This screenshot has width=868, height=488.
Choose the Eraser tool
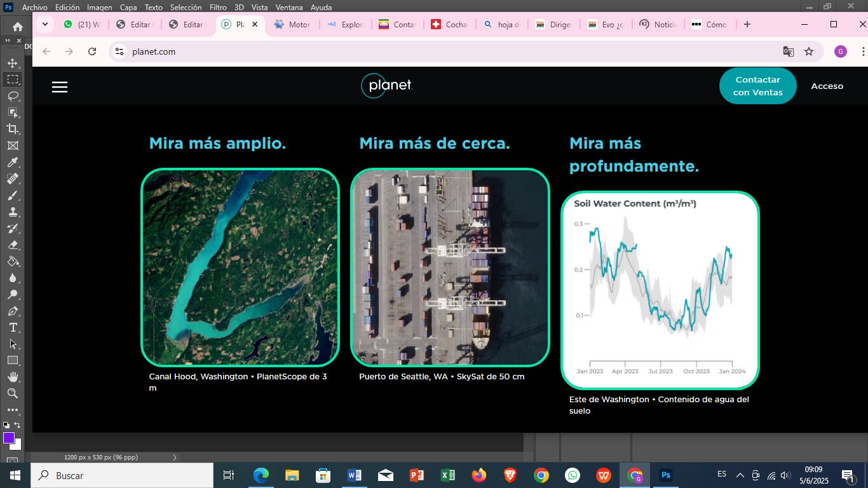13,245
